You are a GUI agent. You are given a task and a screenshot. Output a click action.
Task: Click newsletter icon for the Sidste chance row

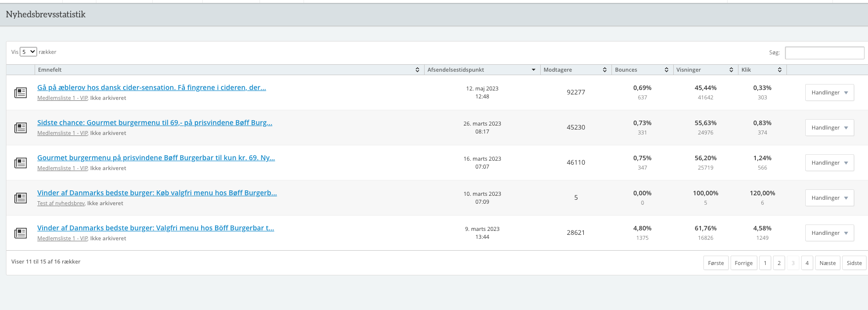[x=20, y=128]
